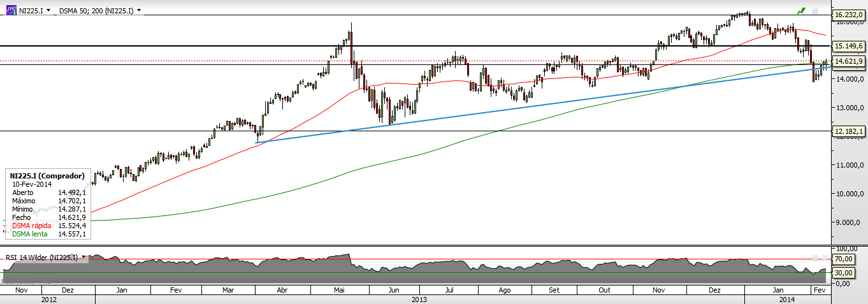Click the 13.000,0 price axis value

pos(848,108)
